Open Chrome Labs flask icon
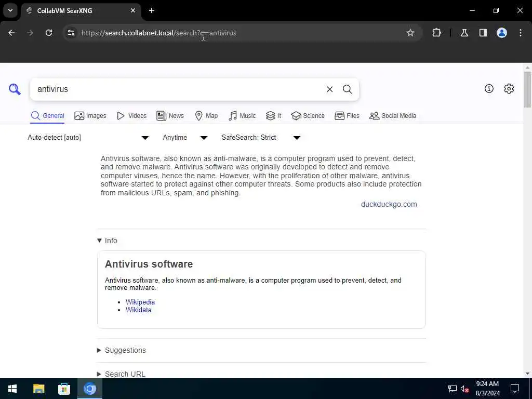 (464, 33)
